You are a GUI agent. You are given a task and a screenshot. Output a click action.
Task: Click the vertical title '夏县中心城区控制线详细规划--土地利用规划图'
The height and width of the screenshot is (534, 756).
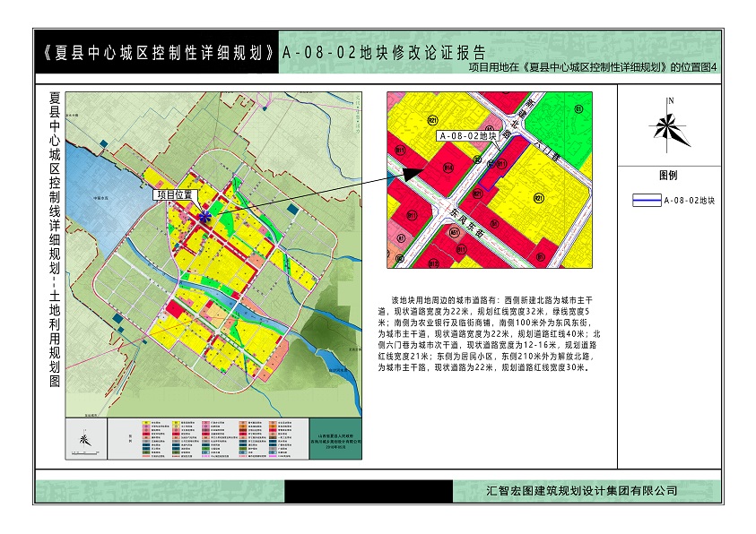pyautogui.click(x=55, y=239)
